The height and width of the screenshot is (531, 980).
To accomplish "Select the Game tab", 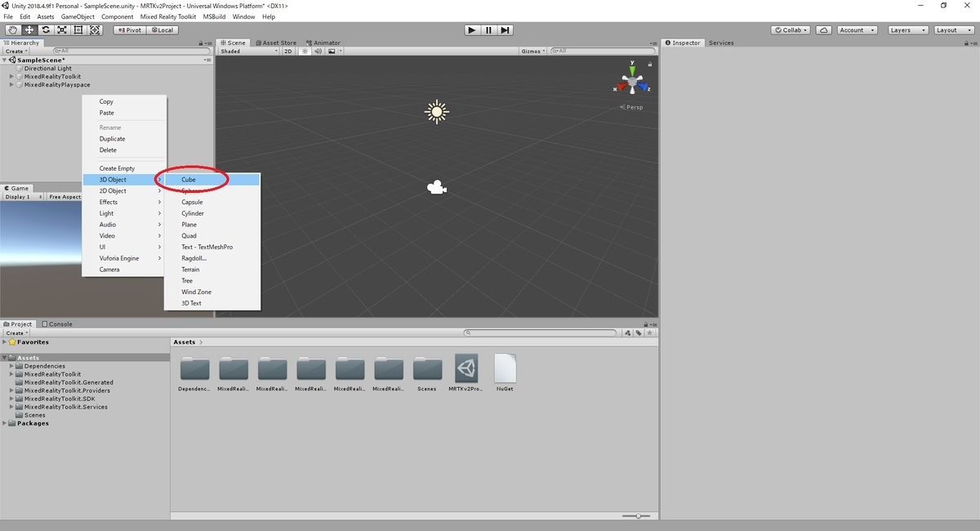I will pos(16,188).
